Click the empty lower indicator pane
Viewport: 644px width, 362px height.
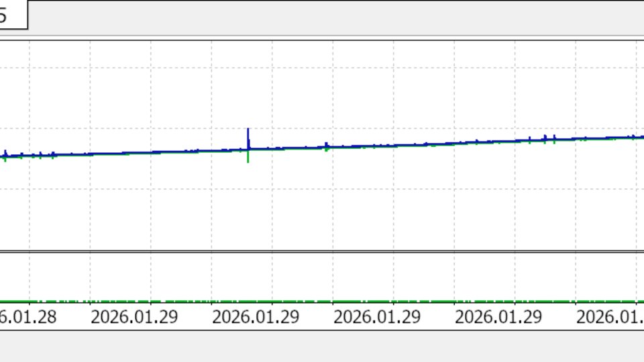pos(322,276)
